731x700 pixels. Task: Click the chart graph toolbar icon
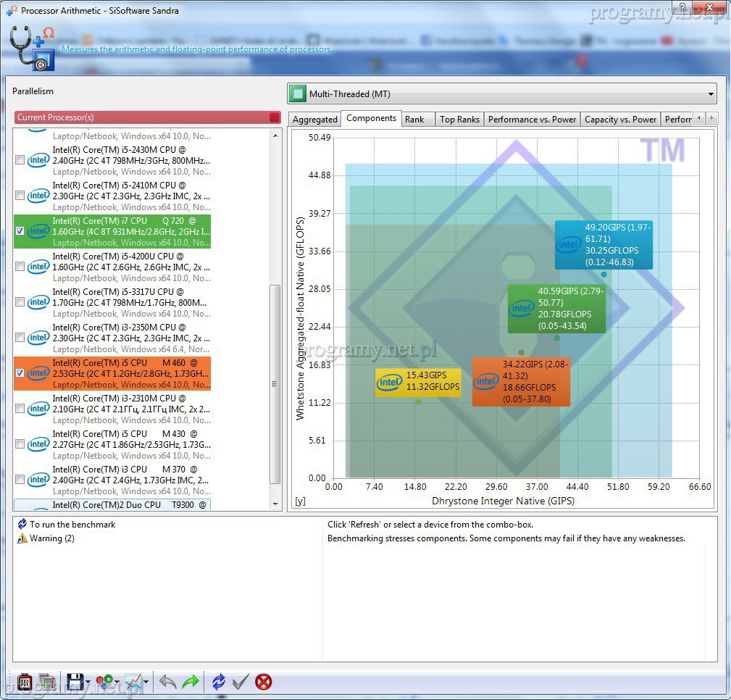click(133, 681)
